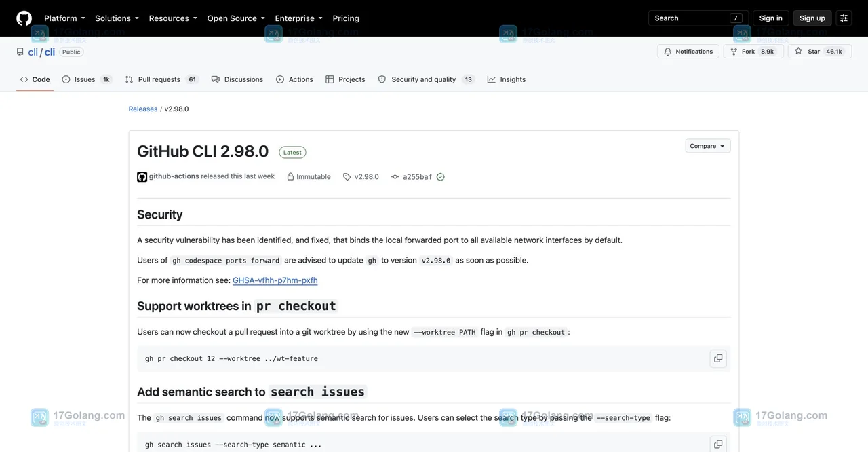Viewport: 868px width, 452px height.
Task: Open Security and quality tab
Action: [x=426, y=79]
